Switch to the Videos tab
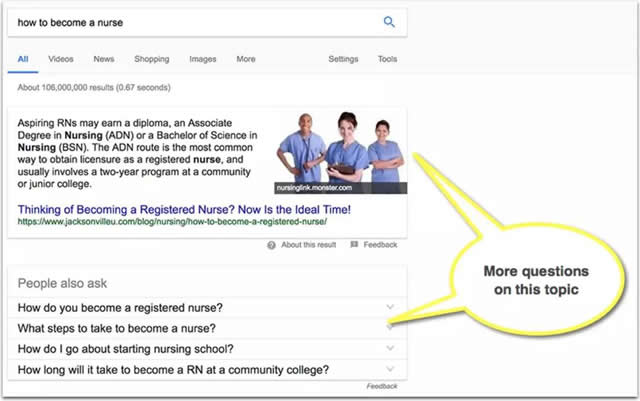This screenshot has width=640, height=401. click(x=60, y=59)
